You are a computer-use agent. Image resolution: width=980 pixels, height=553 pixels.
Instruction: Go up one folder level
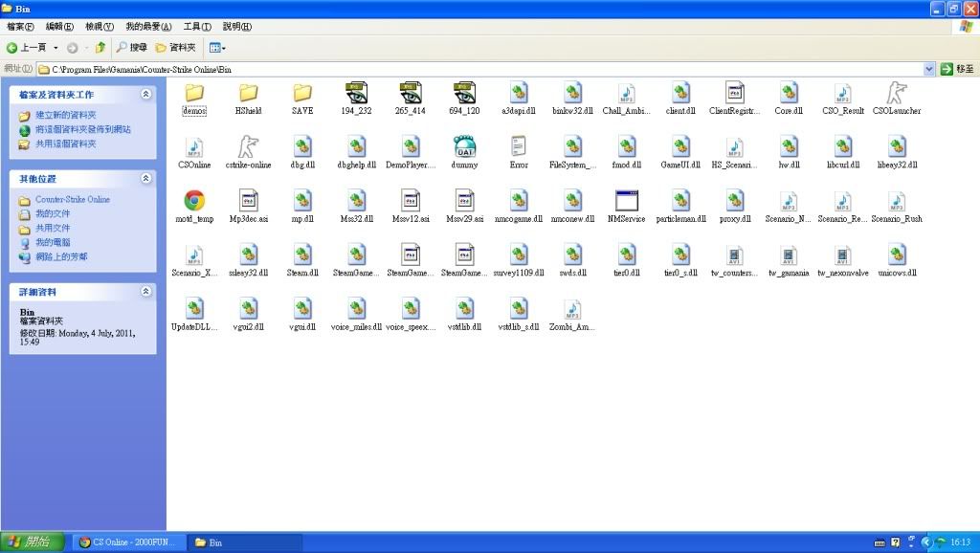coord(100,48)
